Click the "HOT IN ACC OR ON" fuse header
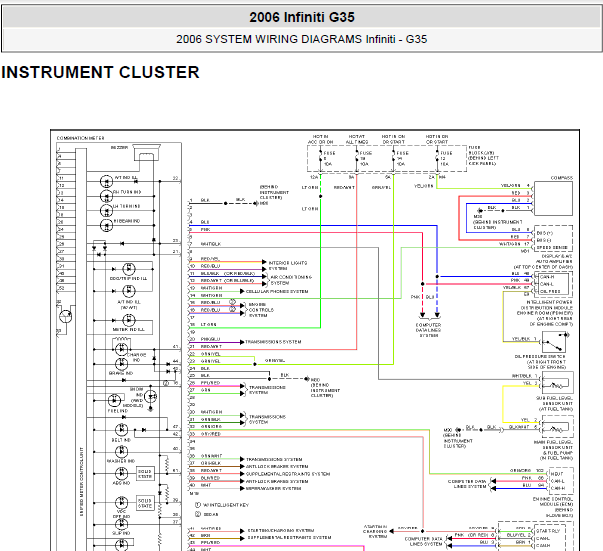 click(x=320, y=140)
